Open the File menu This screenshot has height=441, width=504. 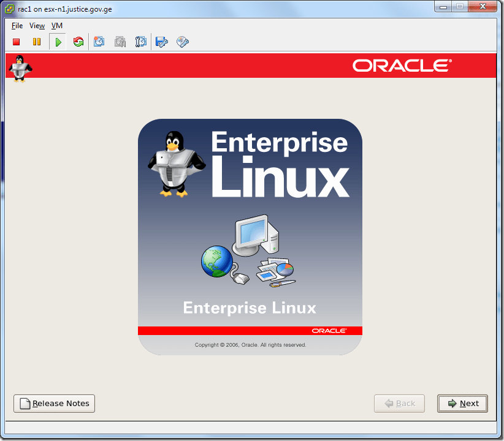(x=17, y=26)
